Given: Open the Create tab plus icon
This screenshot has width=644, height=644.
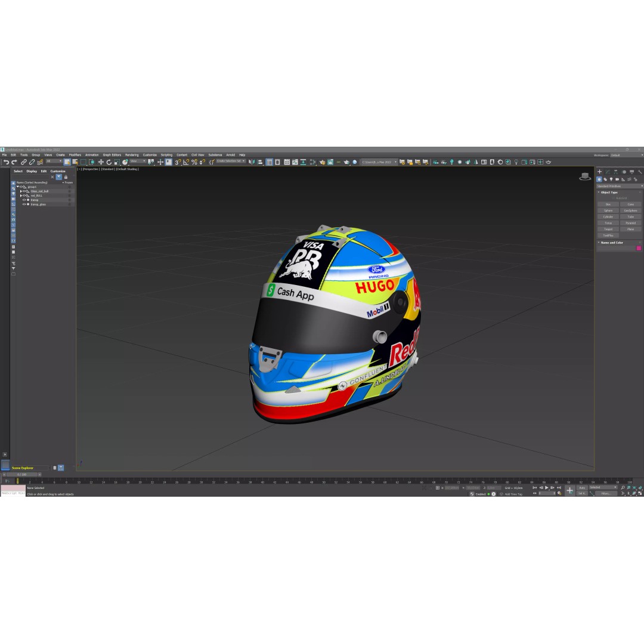Looking at the screenshot, I should coord(599,172).
